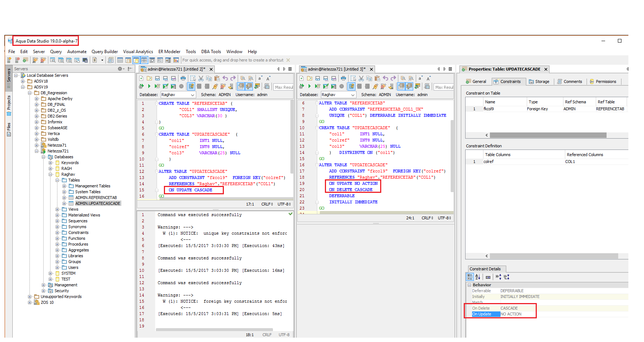Toggle grid results view in Untitled 3 toolbar
Viewport: 644px width, 342px height.
[401, 86]
